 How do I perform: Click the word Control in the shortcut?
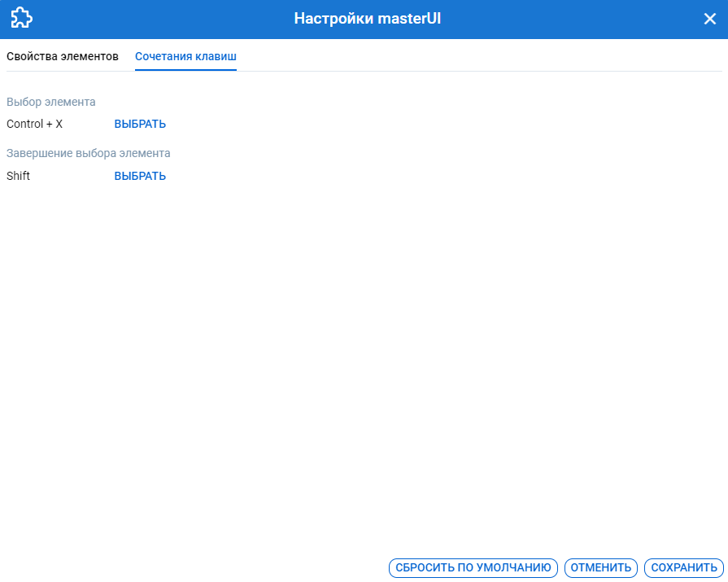(x=25, y=124)
